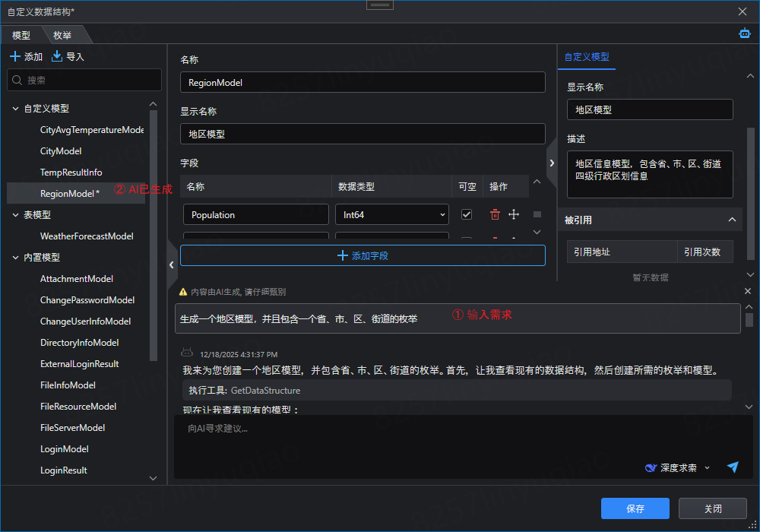Collapse the 被引用 section
The height and width of the screenshot is (532, 760).
coord(732,220)
